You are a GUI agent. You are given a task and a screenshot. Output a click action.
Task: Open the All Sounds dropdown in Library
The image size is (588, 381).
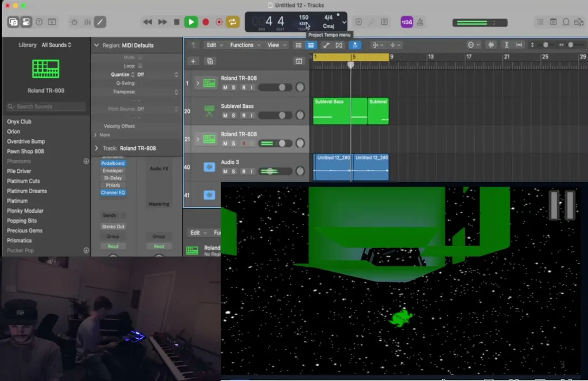56,44
